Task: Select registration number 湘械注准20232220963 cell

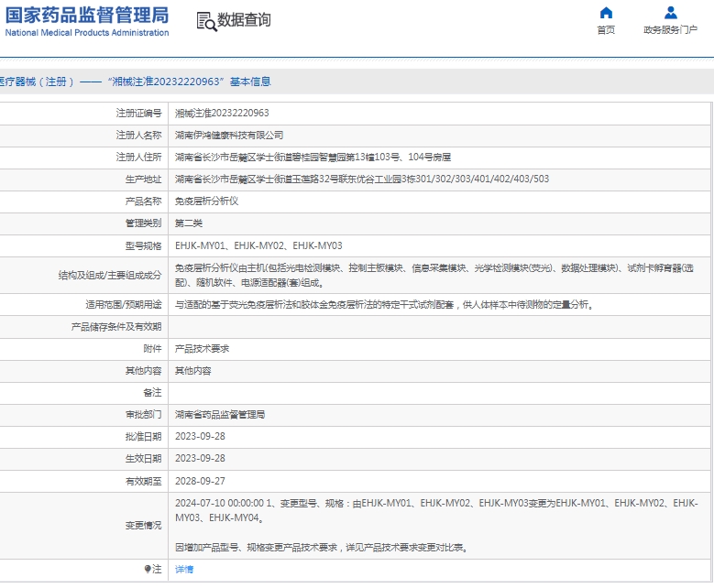Action: [x=222, y=114]
